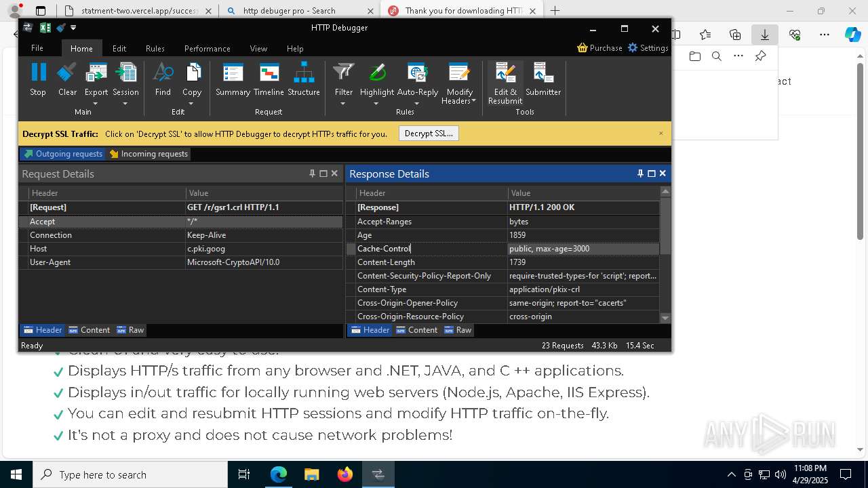868x488 pixels.
Task: Close the Request Details panel
Action: (334, 174)
